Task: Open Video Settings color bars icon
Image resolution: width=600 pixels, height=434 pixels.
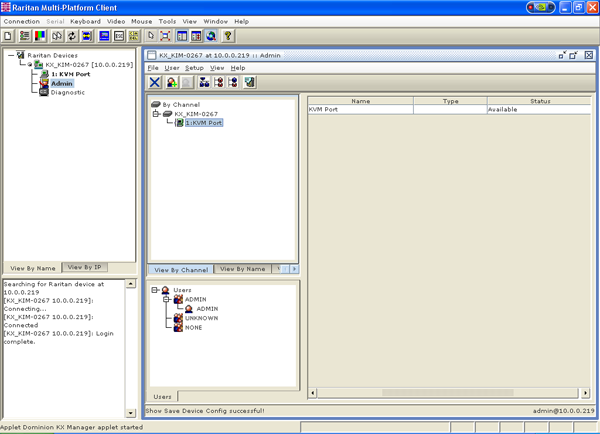Action: (x=40, y=36)
